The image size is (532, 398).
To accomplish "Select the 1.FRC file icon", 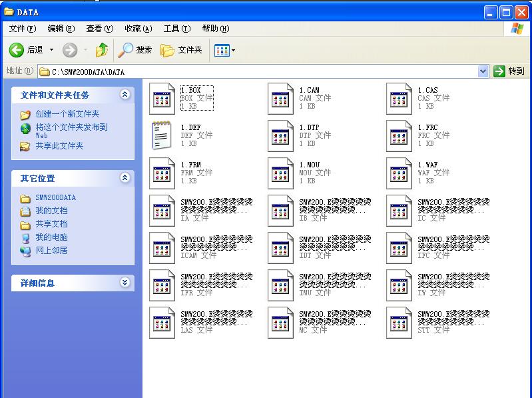I will pos(399,136).
